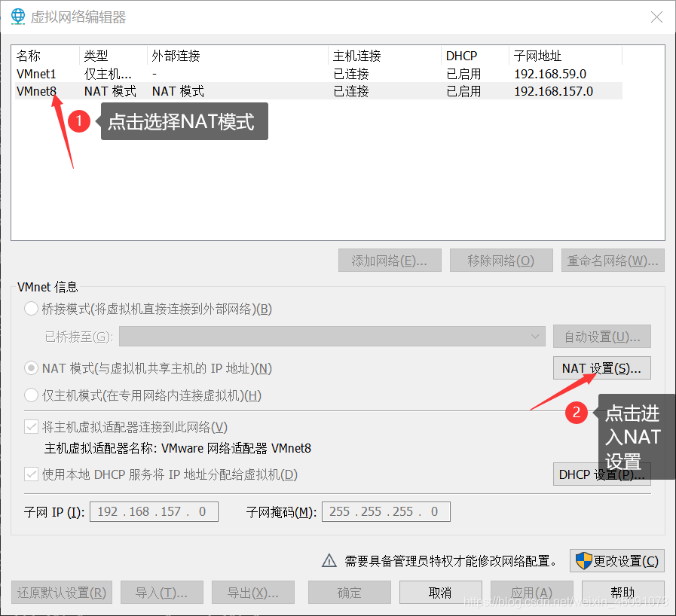
Task: Click the 确定 button
Action: click(x=349, y=593)
